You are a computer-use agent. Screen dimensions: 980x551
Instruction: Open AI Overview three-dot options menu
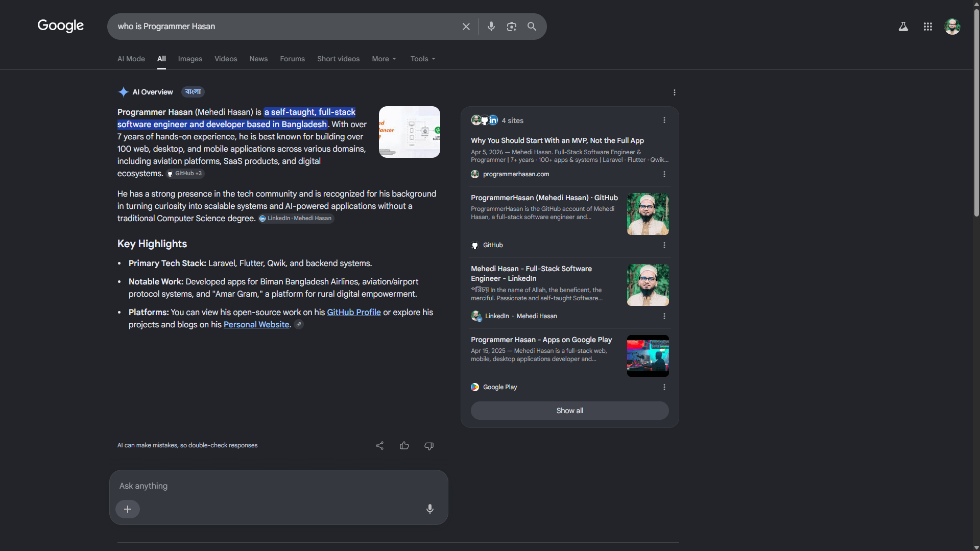[674, 92]
